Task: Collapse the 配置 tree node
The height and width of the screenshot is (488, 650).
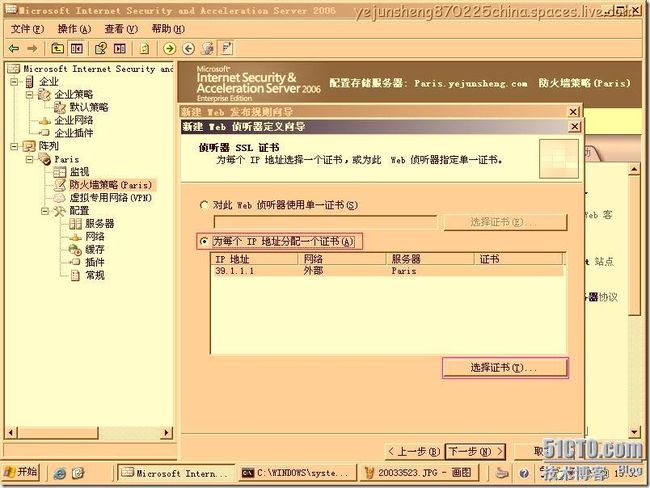Action: click(45, 211)
